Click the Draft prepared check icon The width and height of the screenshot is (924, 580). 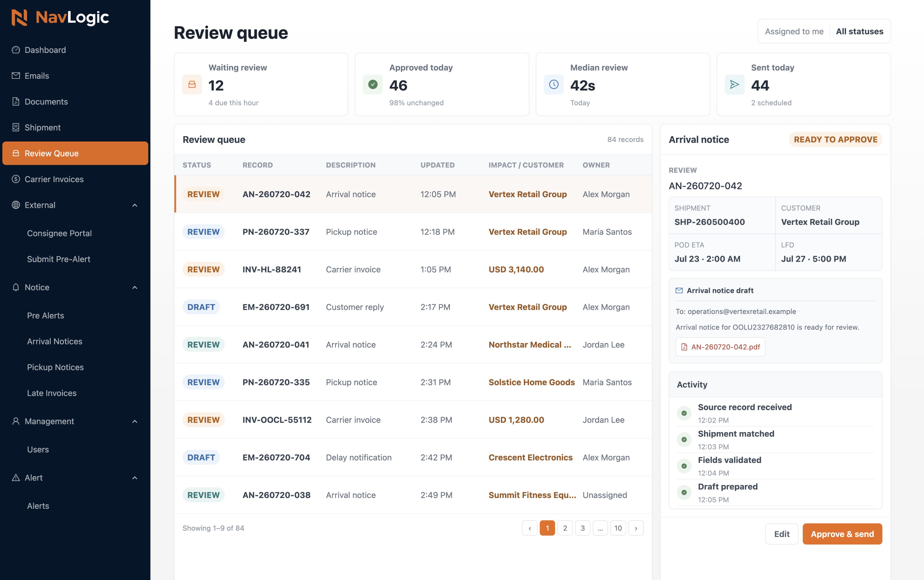[x=684, y=492]
